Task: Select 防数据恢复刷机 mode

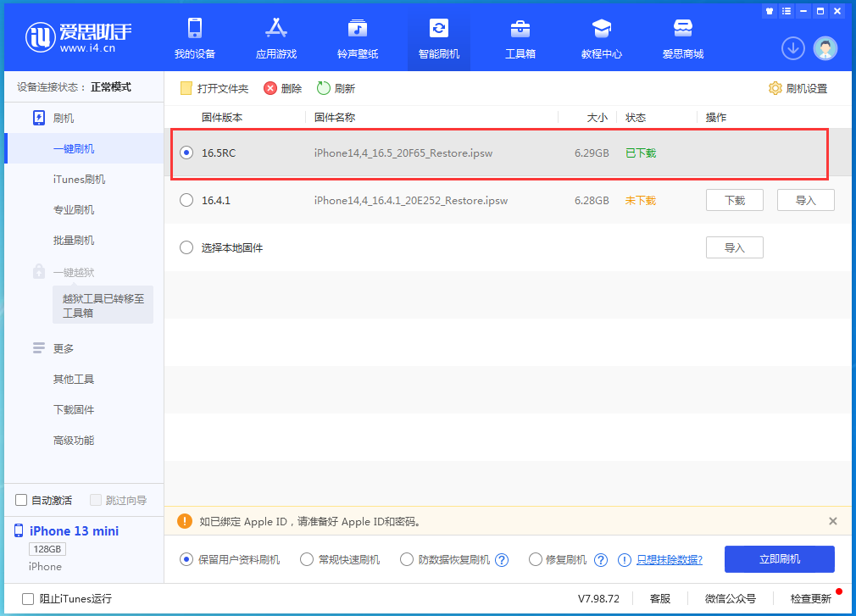Action: (407, 559)
